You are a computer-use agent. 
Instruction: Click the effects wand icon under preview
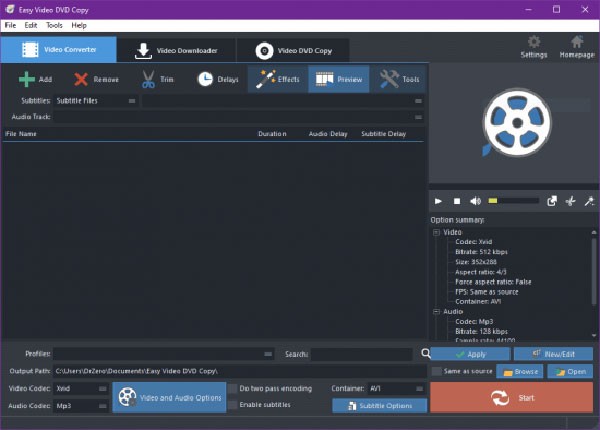click(x=589, y=201)
